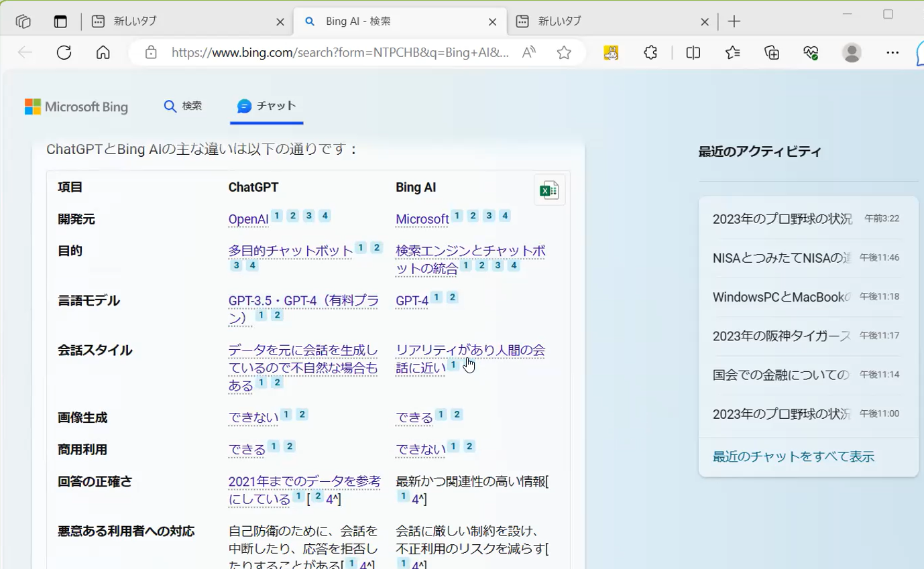Open GPT-4 link in Bing AI column

(x=412, y=301)
